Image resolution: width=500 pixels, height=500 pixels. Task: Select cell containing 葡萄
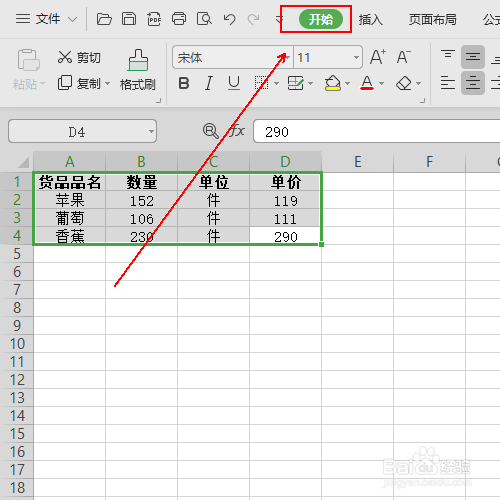[69, 218]
